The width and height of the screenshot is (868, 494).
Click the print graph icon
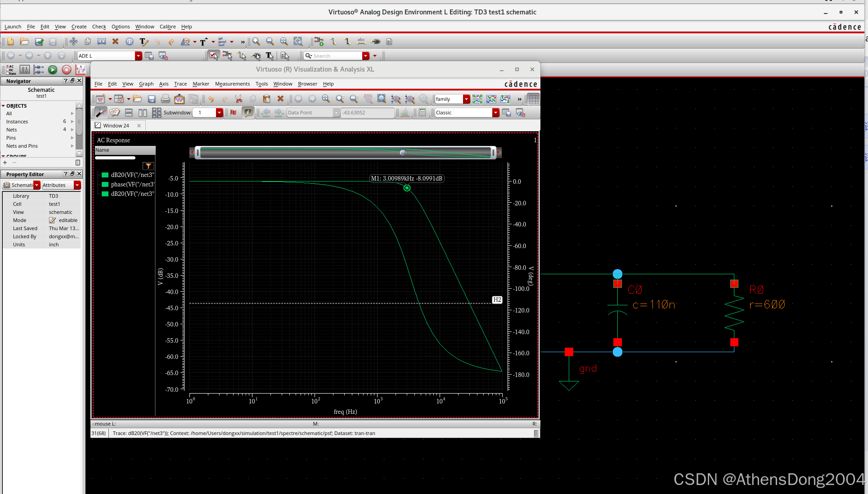pos(165,99)
